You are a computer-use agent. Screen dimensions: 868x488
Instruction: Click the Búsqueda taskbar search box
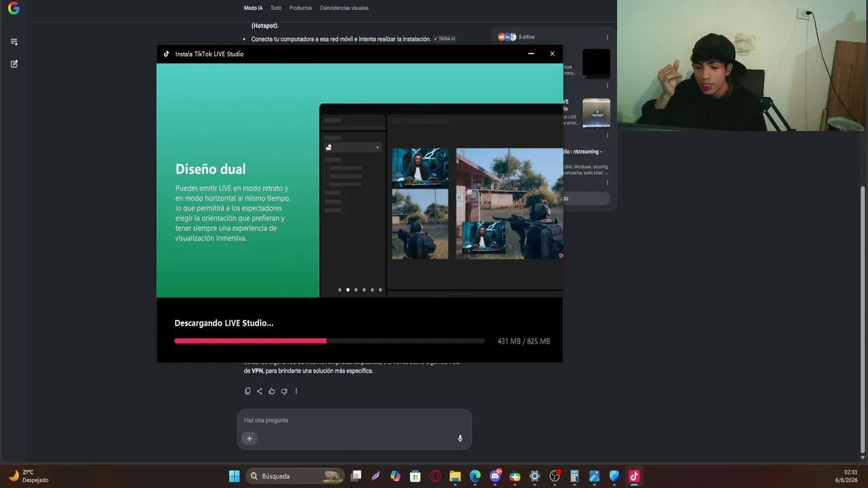294,476
